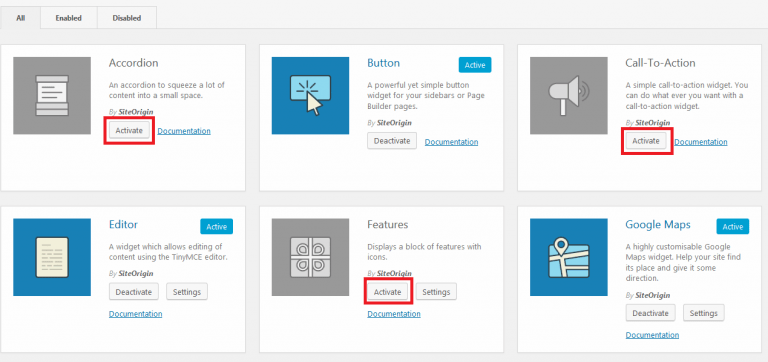Deactivate the Button widget

tap(392, 141)
